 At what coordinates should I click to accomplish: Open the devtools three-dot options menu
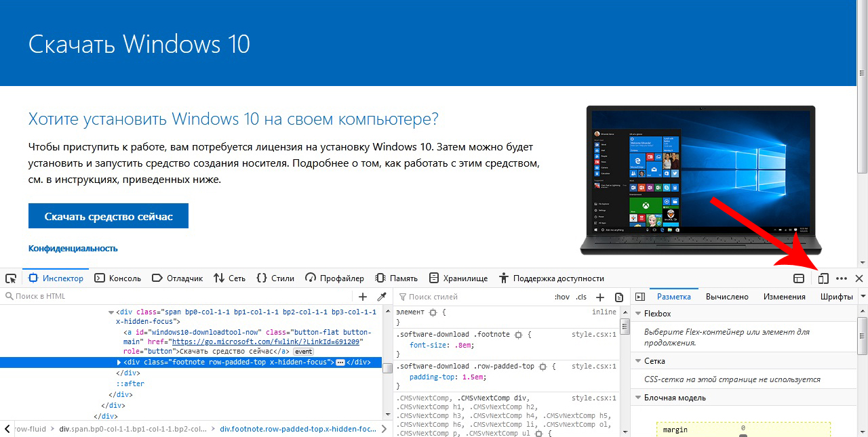842,278
